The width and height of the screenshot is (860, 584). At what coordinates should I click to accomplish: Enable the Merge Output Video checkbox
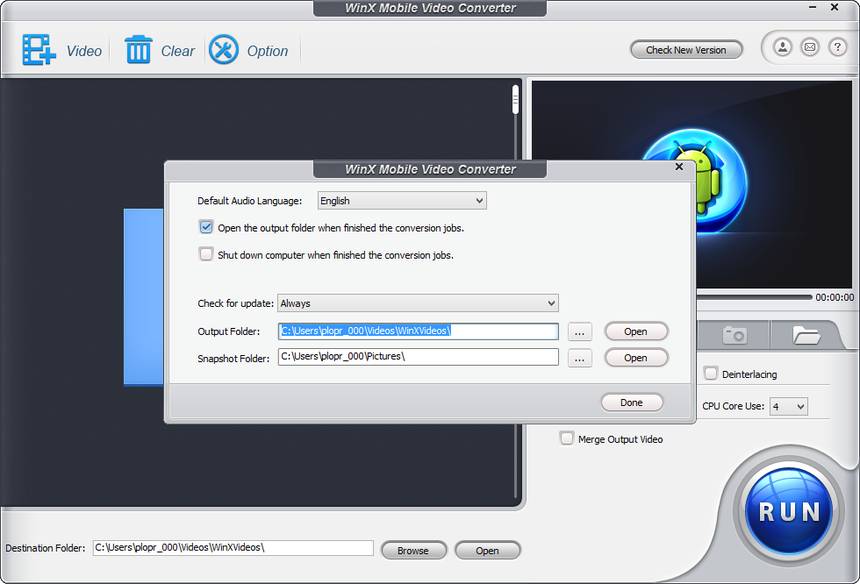[567, 438]
